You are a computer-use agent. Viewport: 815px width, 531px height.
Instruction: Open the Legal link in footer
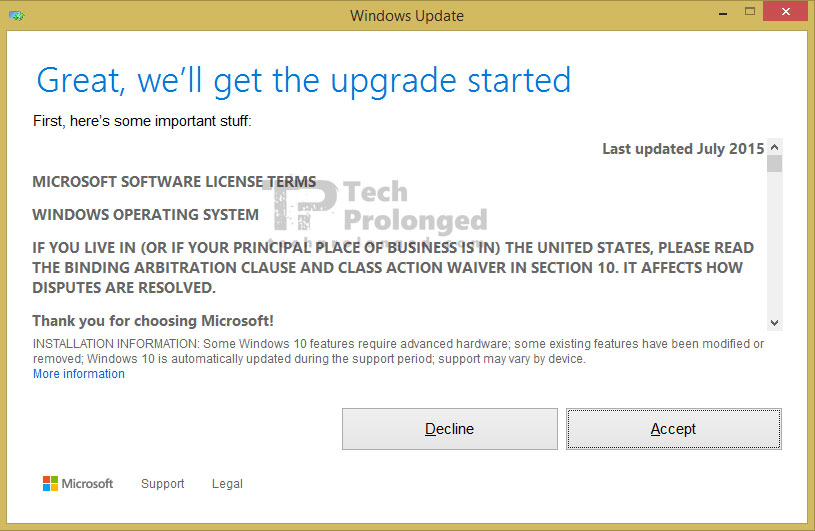227,484
